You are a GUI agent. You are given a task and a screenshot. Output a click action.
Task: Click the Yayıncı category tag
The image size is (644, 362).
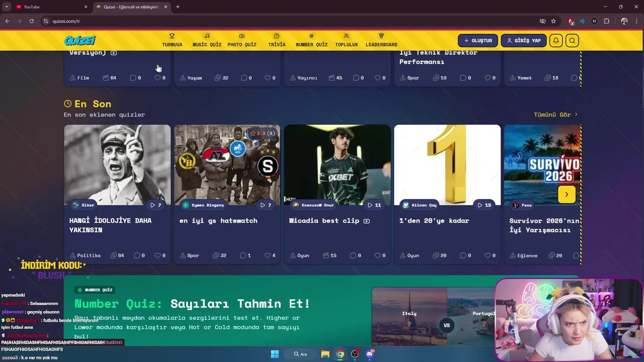[x=303, y=78]
